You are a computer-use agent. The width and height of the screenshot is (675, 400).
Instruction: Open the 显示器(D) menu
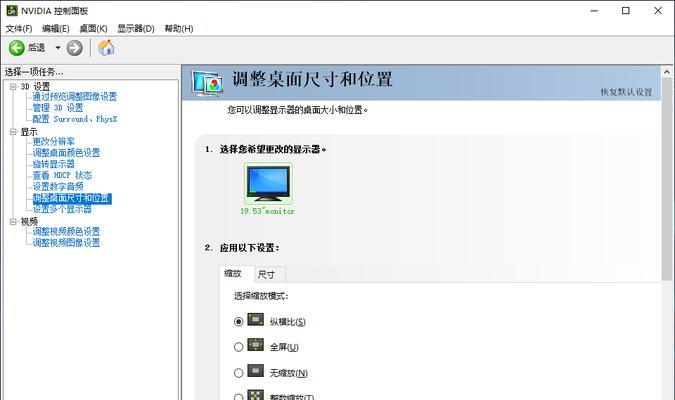pyautogui.click(x=136, y=28)
